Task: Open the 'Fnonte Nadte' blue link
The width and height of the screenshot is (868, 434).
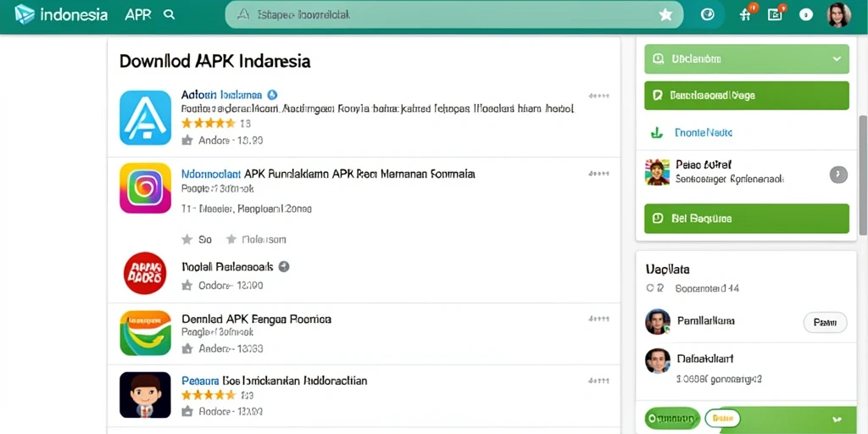Action: click(704, 133)
